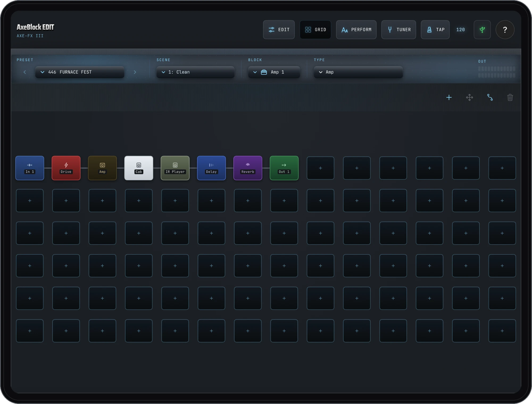532x404 pixels.
Task: Click the empty slot directly below In 1
Action: click(x=30, y=201)
